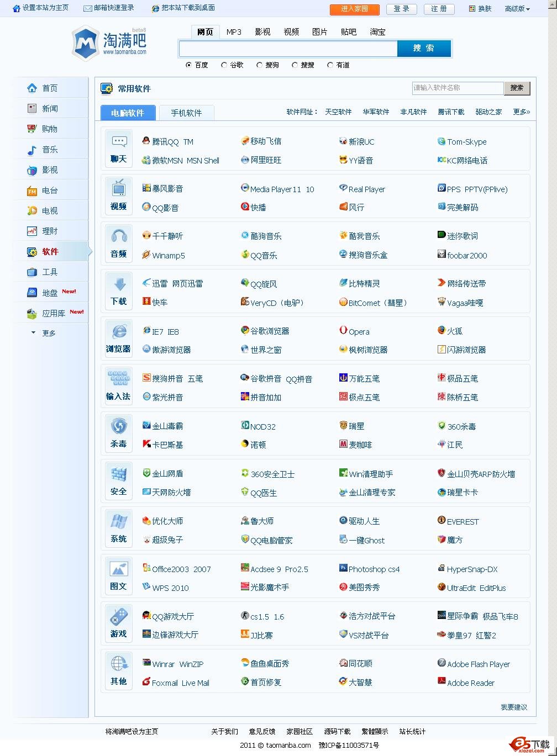
Task: Click the 工具 sidebar item
Action: click(50, 272)
